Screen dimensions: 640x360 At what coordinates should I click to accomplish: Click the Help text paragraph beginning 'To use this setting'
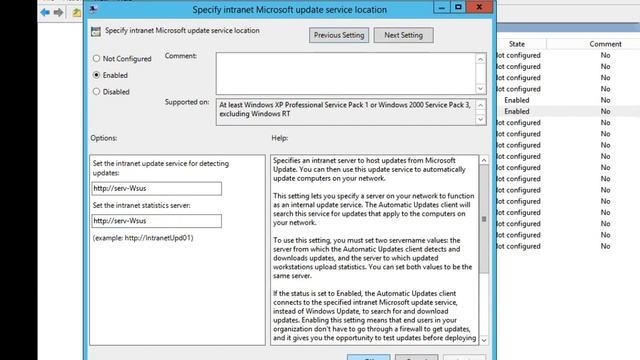tap(372, 258)
